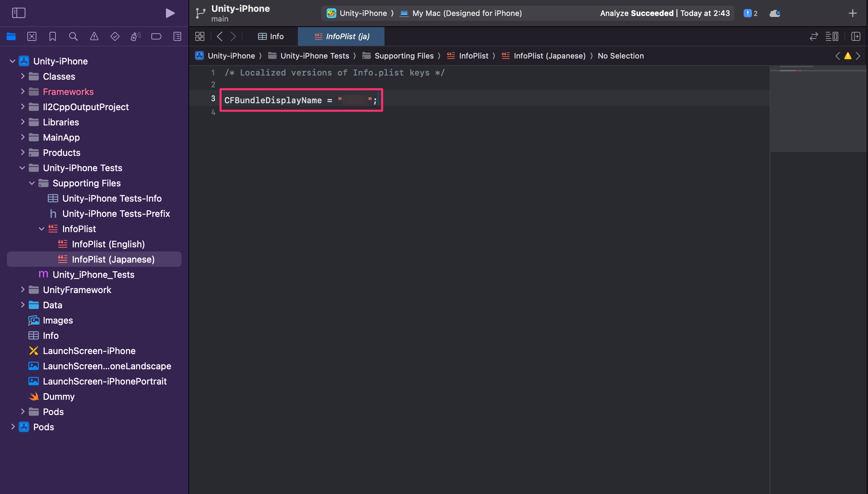This screenshot has width=868, height=494.
Task: Run the Unity-iPhone scheme
Action: tap(170, 13)
